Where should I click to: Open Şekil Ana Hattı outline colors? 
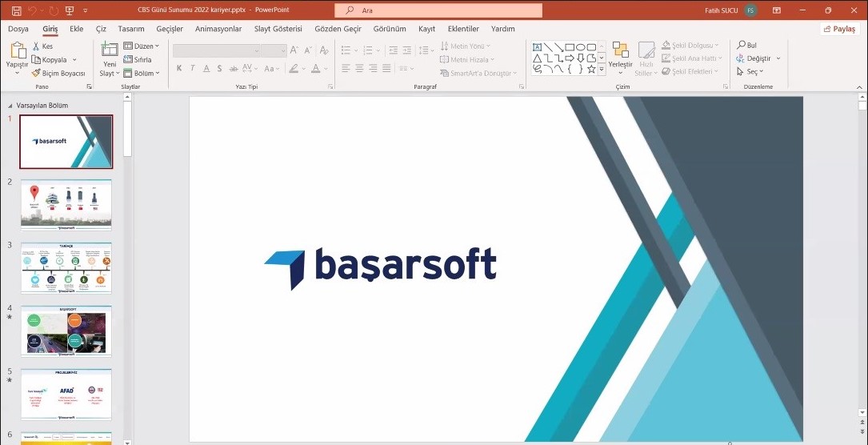(693, 58)
